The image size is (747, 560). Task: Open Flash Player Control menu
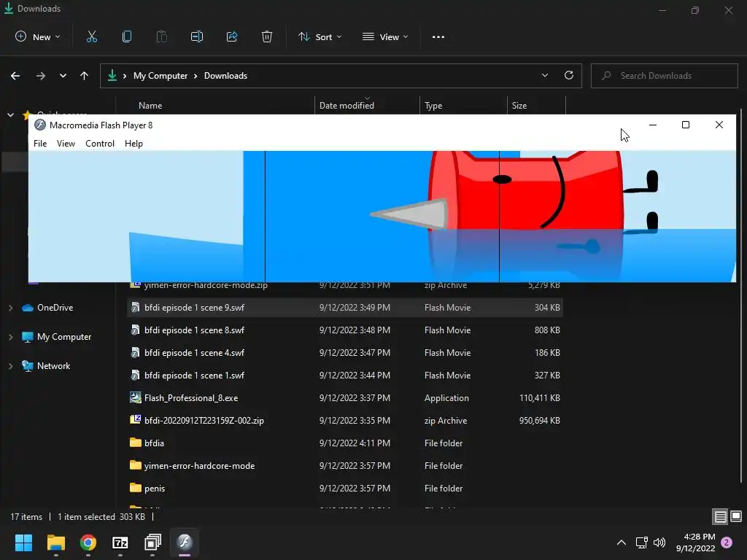pos(99,144)
